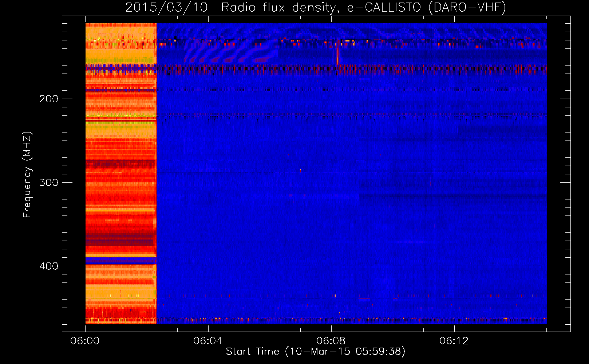Click the 'Start Time (10-Mar-15 05:59:38)' label
Image resolution: width=589 pixels, height=364 pixels.
click(316, 352)
